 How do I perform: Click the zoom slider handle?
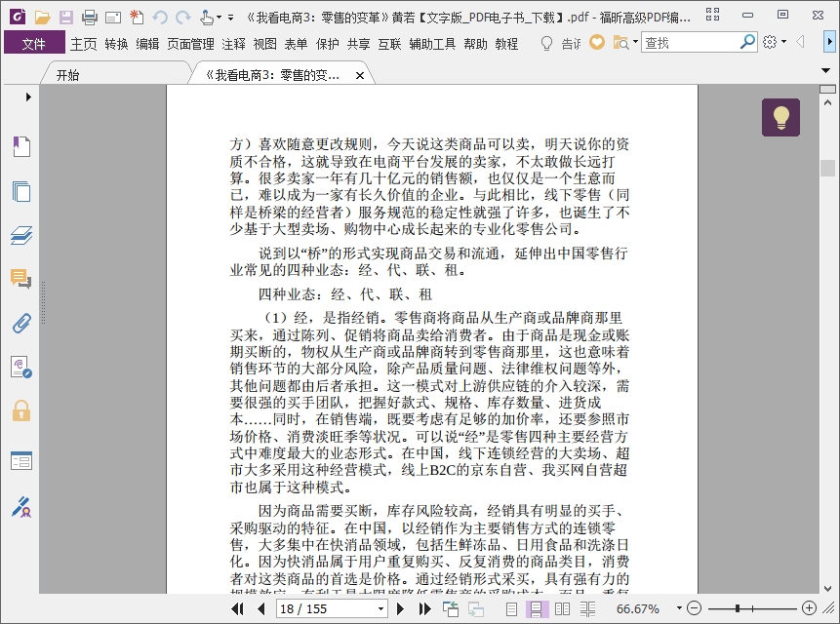(738, 608)
